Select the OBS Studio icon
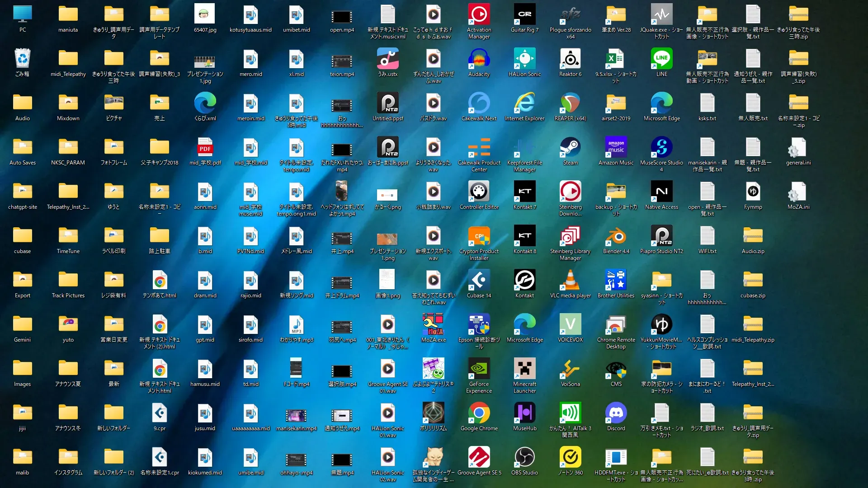Image resolution: width=868 pixels, height=488 pixels. click(524, 458)
